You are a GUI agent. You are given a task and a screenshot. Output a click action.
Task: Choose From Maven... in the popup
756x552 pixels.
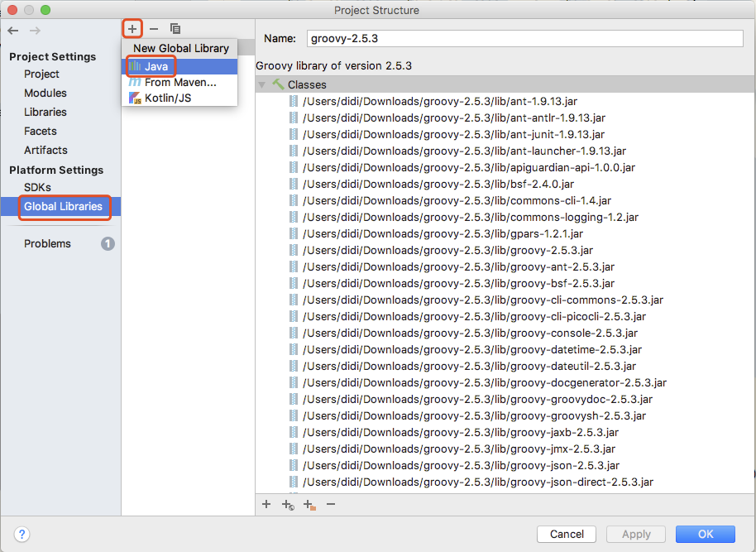click(x=179, y=83)
